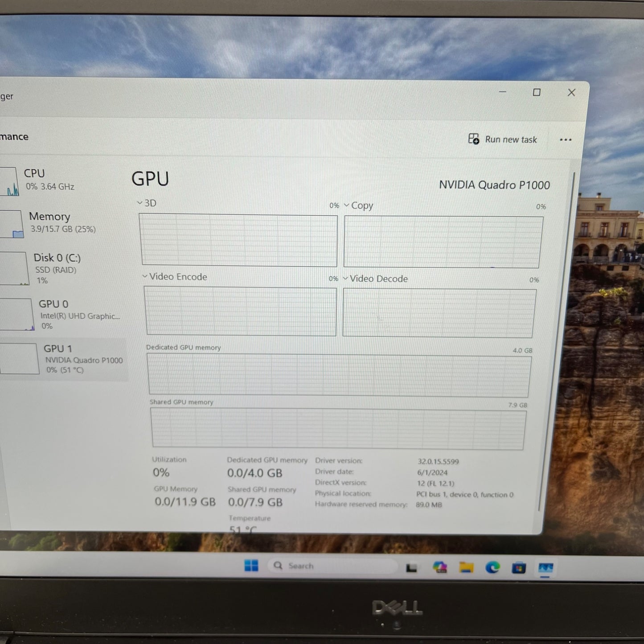Open Microsoft Edge from the taskbar
The height and width of the screenshot is (644, 644).
click(492, 566)
